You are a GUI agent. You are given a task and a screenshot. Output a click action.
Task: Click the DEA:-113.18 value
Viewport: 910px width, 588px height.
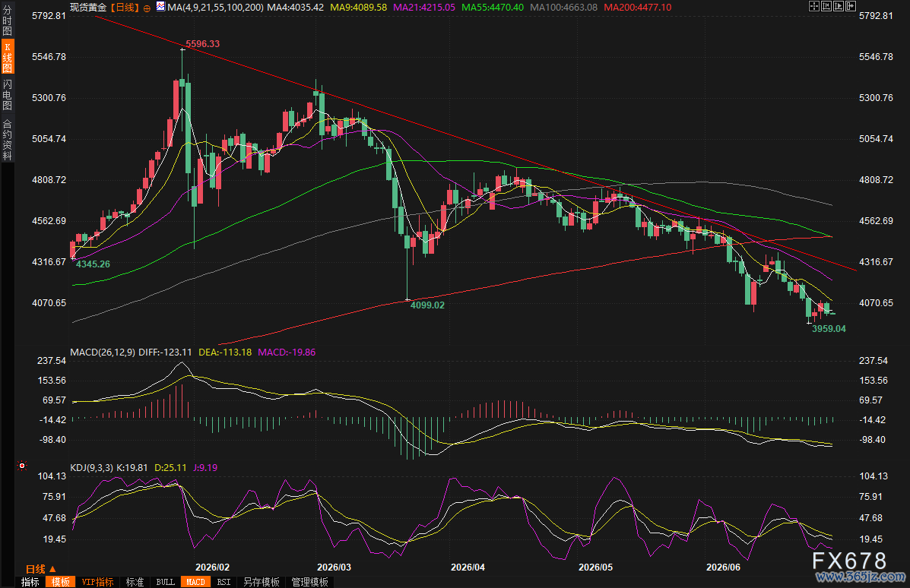point(225,352)
